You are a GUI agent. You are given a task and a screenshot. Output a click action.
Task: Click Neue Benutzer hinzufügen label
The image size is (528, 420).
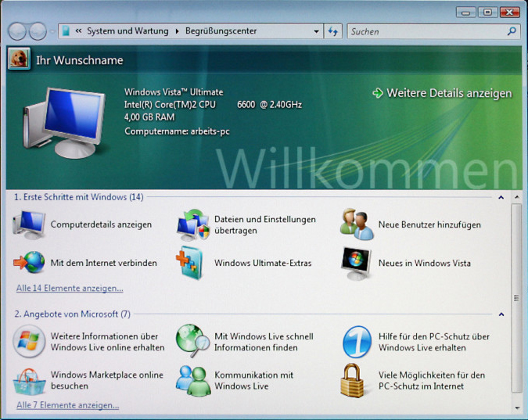[x=429, y=224]
